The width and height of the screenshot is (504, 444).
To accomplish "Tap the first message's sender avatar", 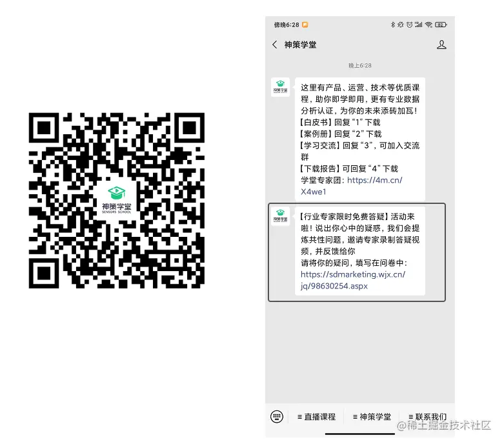I will pyautogui.click(x=280, y=87).
